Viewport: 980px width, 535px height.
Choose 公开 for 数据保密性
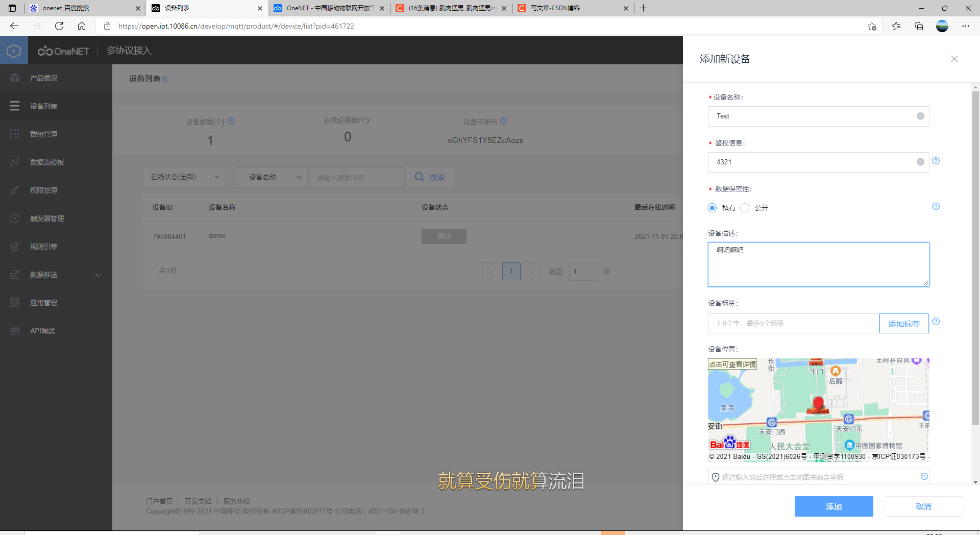tap(745, 208)
